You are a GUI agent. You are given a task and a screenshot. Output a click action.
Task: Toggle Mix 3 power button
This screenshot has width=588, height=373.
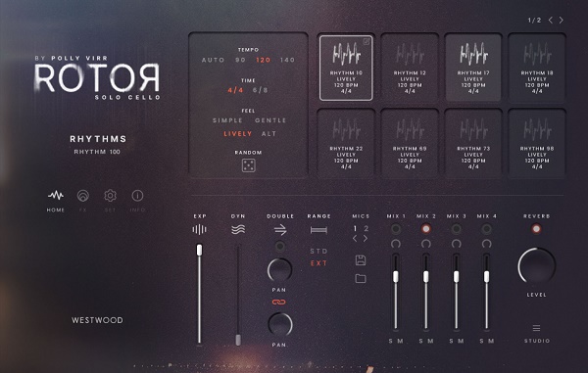tap(457, 228)
